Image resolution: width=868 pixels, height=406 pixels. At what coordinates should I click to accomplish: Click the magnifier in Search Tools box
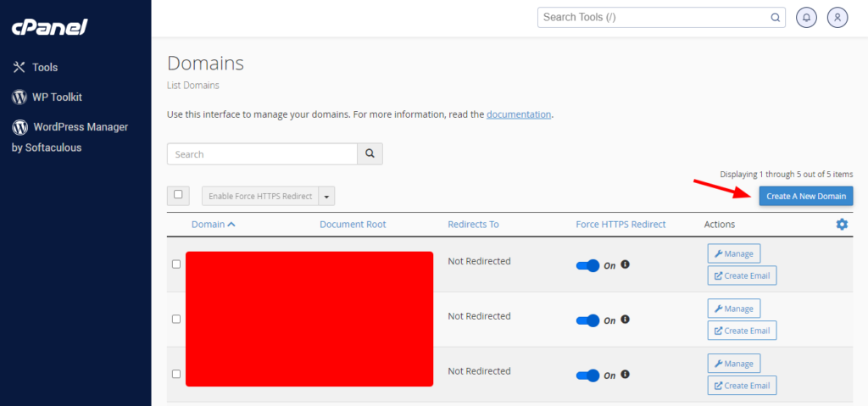pyautogui.click(x=776, y=17)
